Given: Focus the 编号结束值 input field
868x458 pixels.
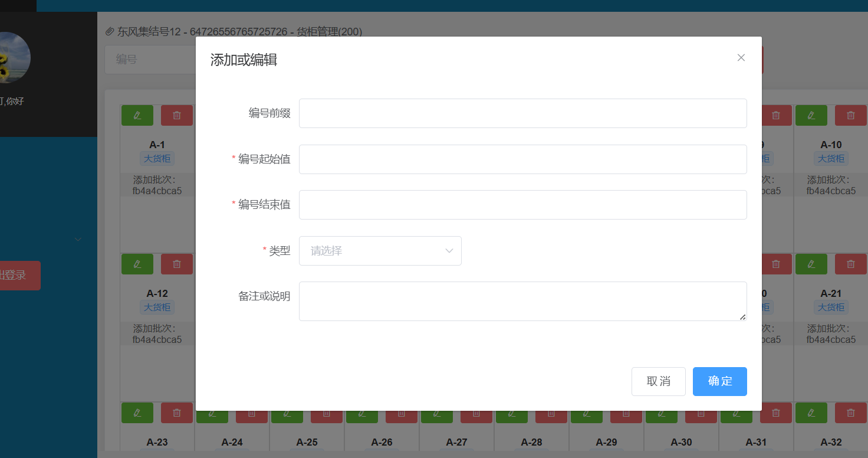Looking at the screenshot, I should 523,205.
